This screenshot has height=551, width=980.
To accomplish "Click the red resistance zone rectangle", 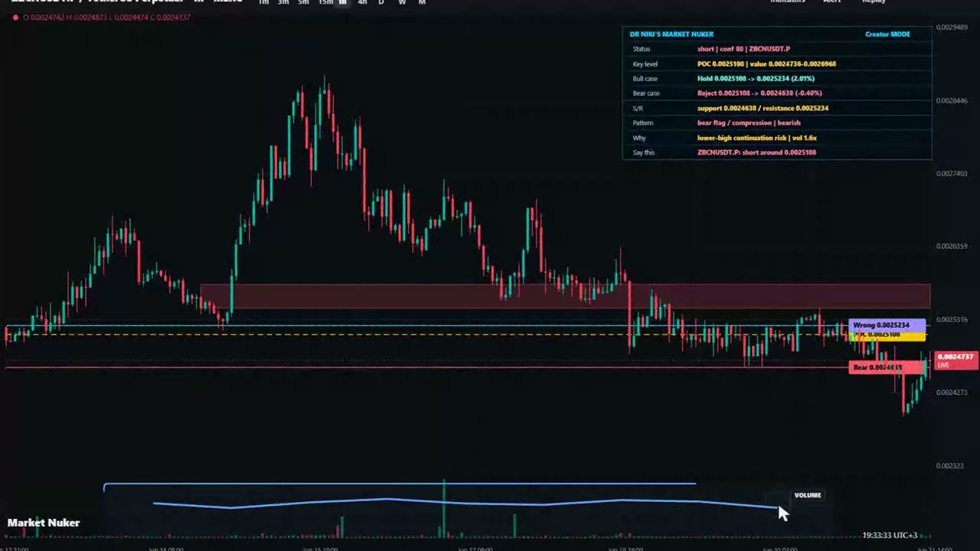I will tap(565, 296).
